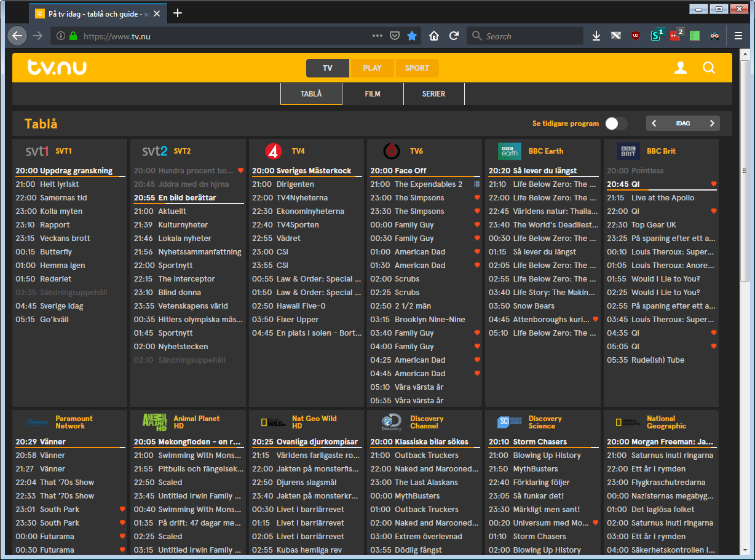Toggle heart on Universum med Morgan 00:20

coord(595,523)
